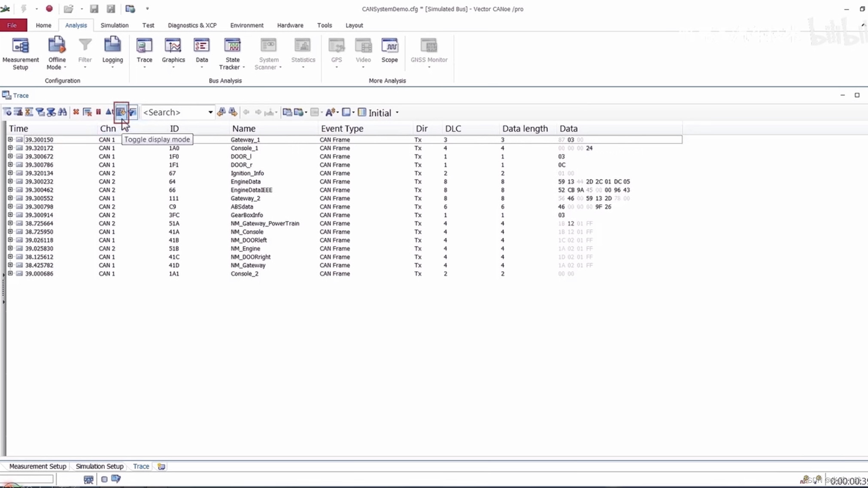Click the binoculars find icon in Trace toolbar

[x=63, y=112]
